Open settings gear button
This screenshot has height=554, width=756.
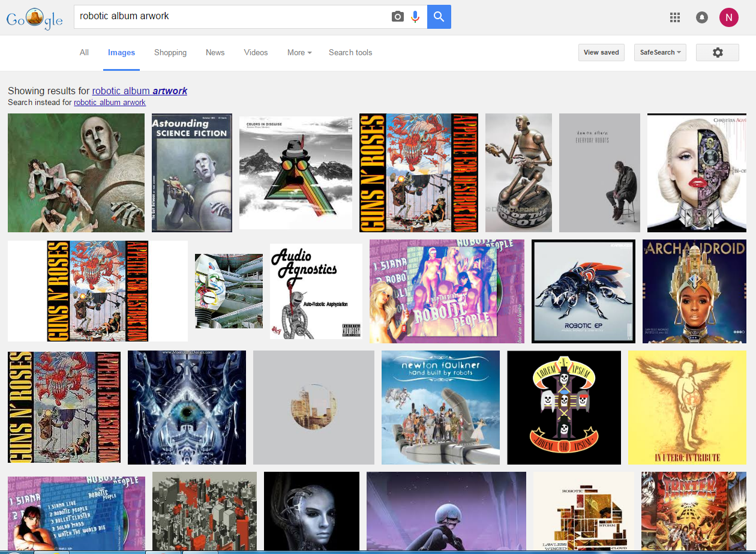(718, 52)
